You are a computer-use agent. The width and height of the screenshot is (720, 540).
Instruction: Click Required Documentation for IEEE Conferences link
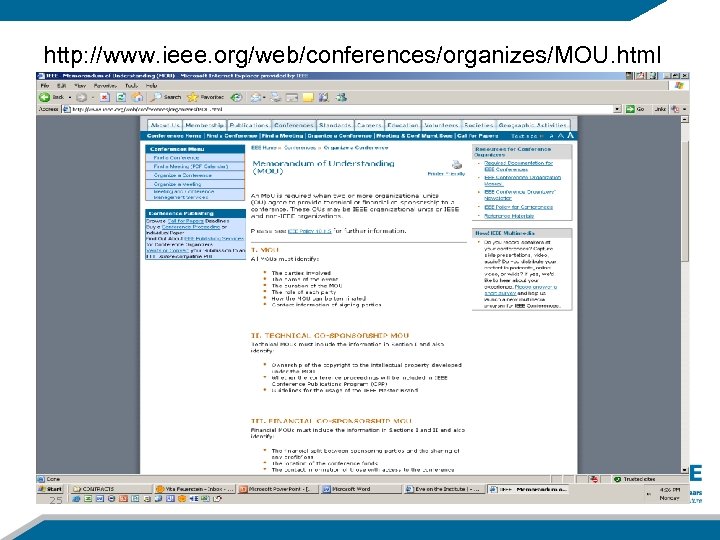[x=518, y=166]
